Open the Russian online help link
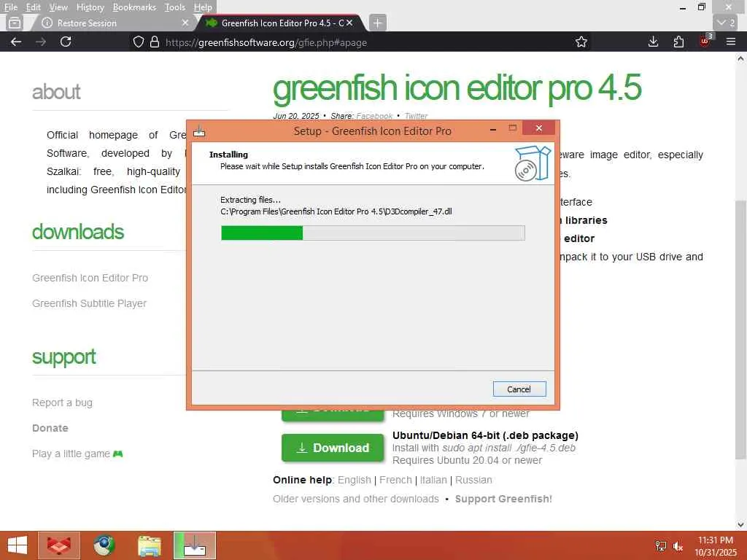 [x=473, y=480]
